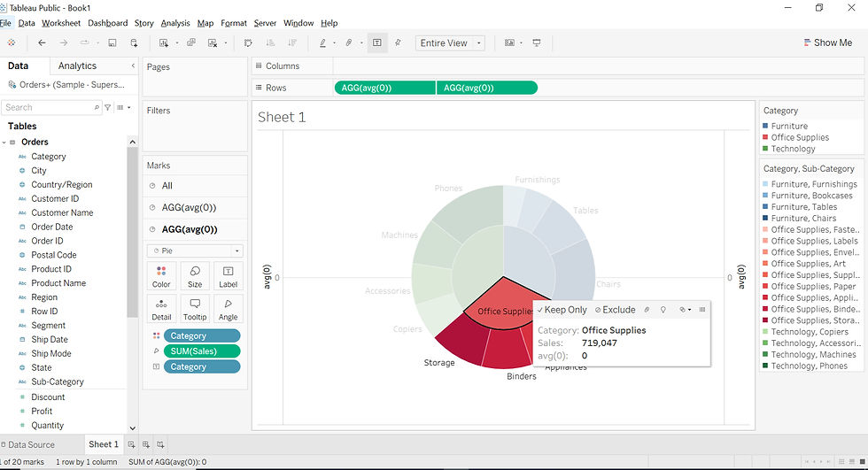Image resolution: width=868 pixels, height=470 pixels.
Task: Collapse the Data pane with the chevron
Action: (x=133, y=65)
